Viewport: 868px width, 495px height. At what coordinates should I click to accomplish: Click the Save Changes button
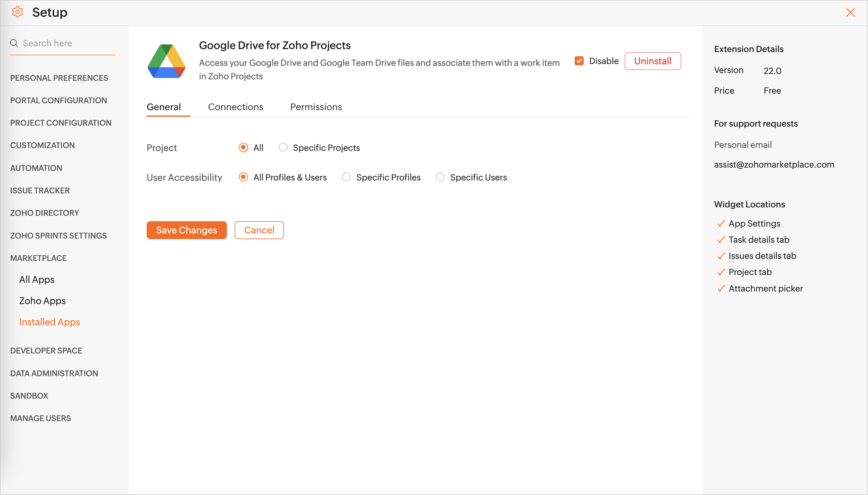point(186,230)
